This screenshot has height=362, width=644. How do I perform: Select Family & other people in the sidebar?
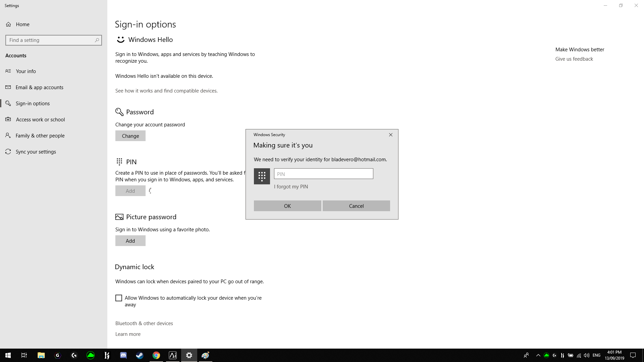tap(40, 135)
